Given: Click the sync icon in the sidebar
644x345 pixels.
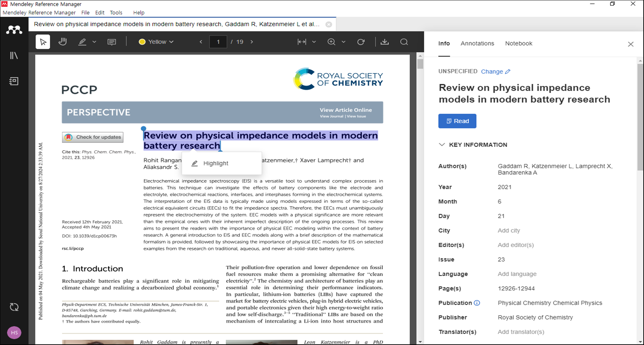Looking at the screenshot, I should pyautogui.click(x=14, y=307).
